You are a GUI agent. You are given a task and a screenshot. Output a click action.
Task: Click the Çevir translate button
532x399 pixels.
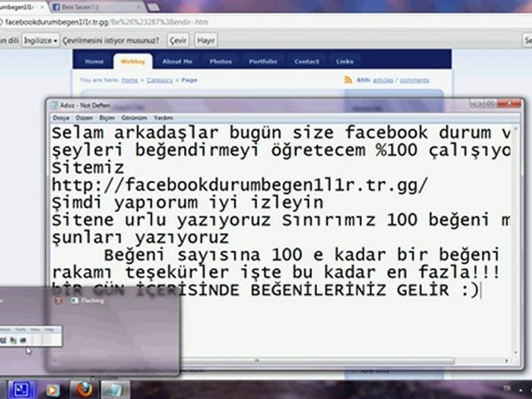coord(178,40)
